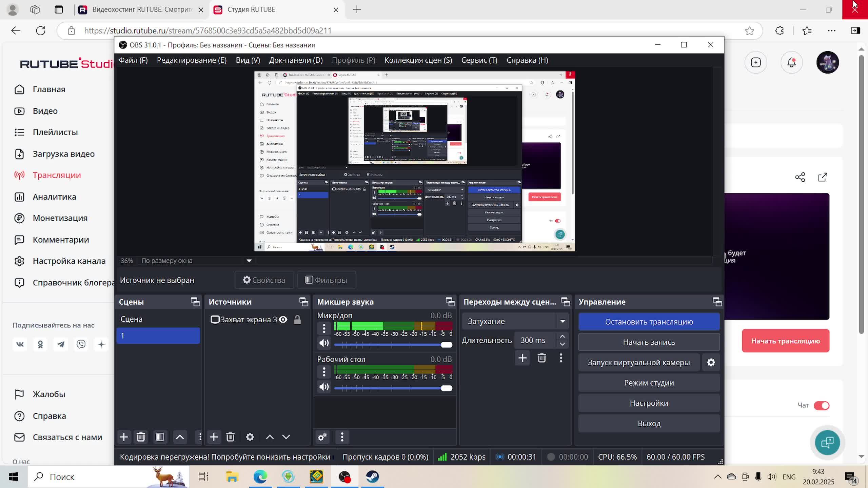868x488 pixels.
Task: Open advanced audio properties gear icon
Action: point(322,437)
